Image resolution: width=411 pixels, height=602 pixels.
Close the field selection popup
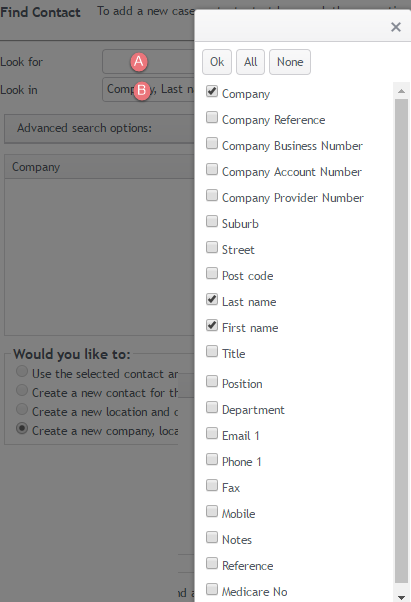396,27
